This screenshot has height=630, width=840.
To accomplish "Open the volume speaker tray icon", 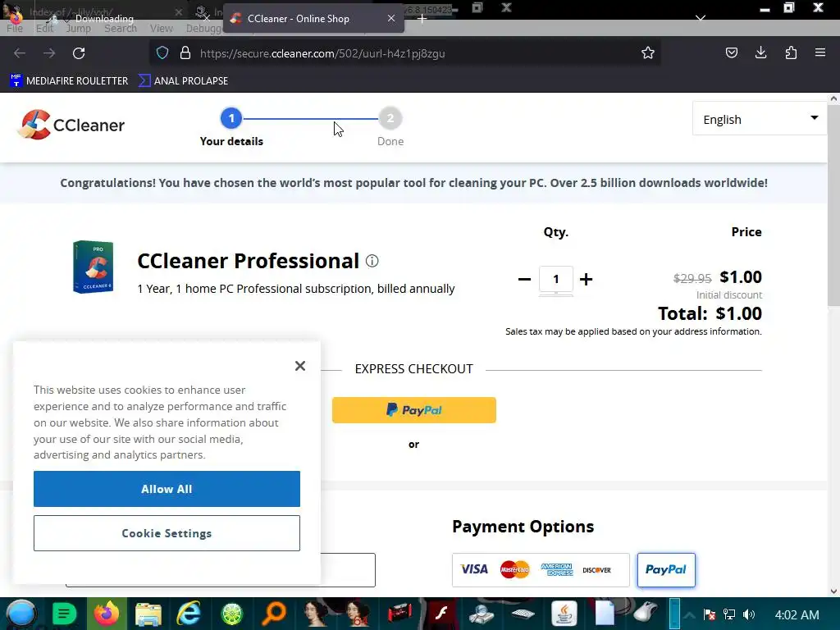I will coord(749,614).
